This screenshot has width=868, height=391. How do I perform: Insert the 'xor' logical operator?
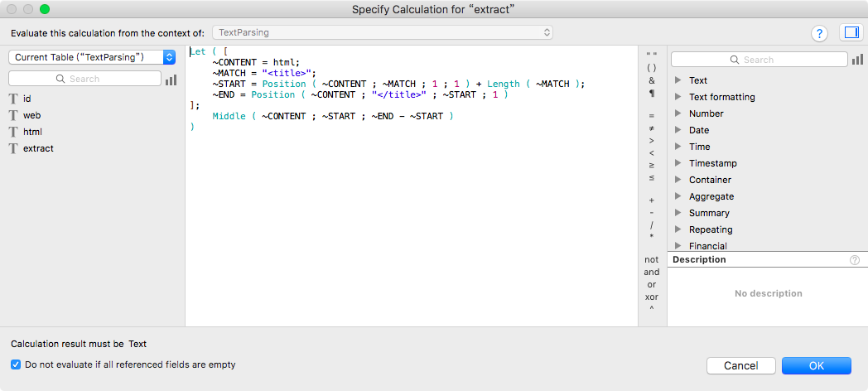click(x=652, y=297)
